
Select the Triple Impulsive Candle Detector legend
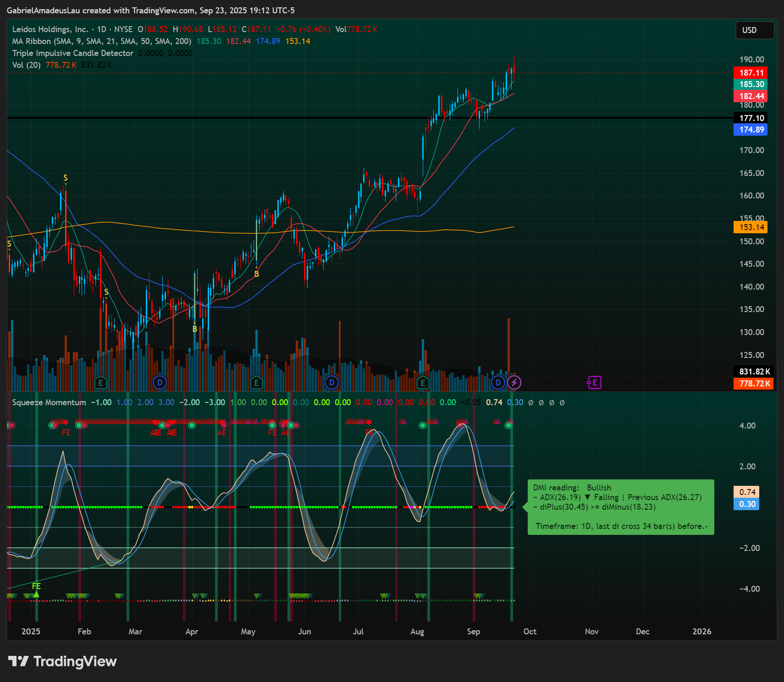pyautogui.click(x=73, y=53)
